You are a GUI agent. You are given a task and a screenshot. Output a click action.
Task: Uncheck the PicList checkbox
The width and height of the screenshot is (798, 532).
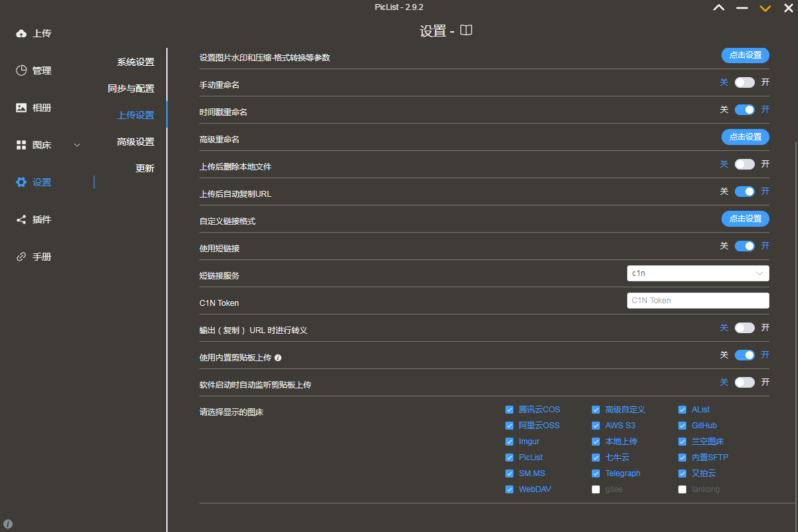click(x=509, y=458)
